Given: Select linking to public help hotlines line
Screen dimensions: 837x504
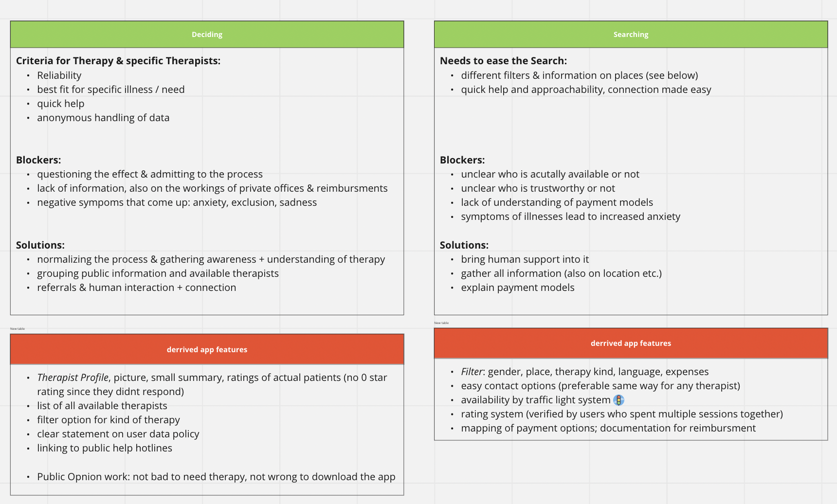Looking at the screenshot, I should (105, 448).
